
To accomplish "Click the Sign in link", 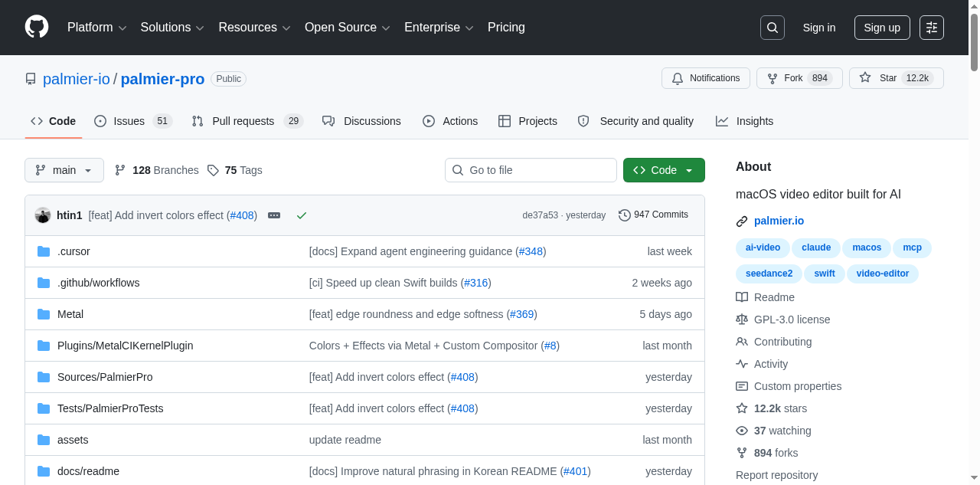I will (x=819, y=28).
